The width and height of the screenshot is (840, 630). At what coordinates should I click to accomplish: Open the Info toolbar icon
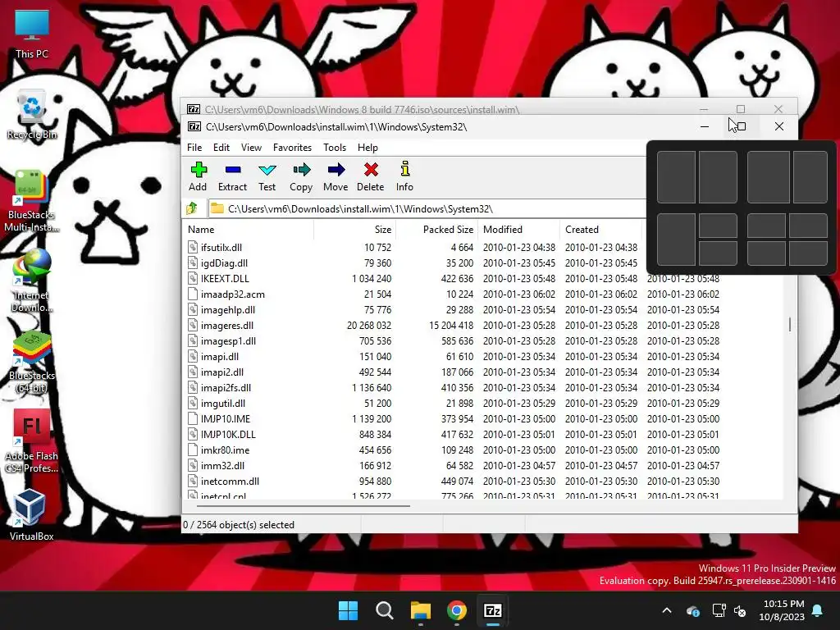coord(405,176)
